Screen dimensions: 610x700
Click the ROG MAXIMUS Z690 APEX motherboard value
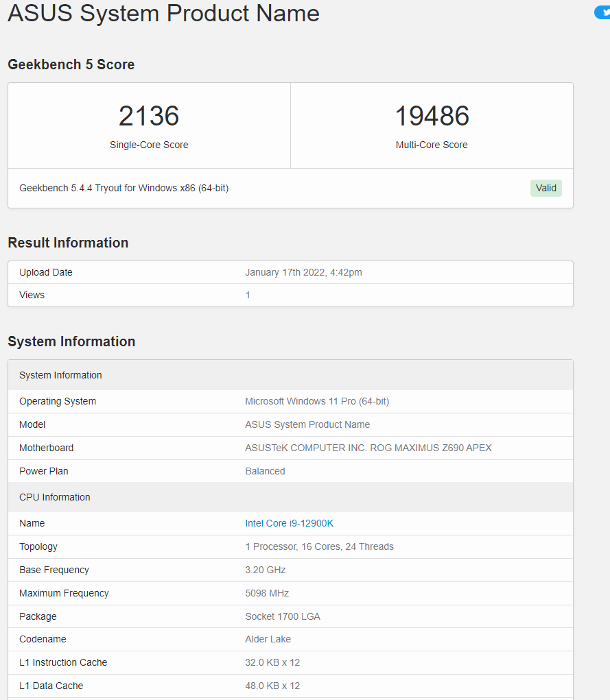coord(368,448)
